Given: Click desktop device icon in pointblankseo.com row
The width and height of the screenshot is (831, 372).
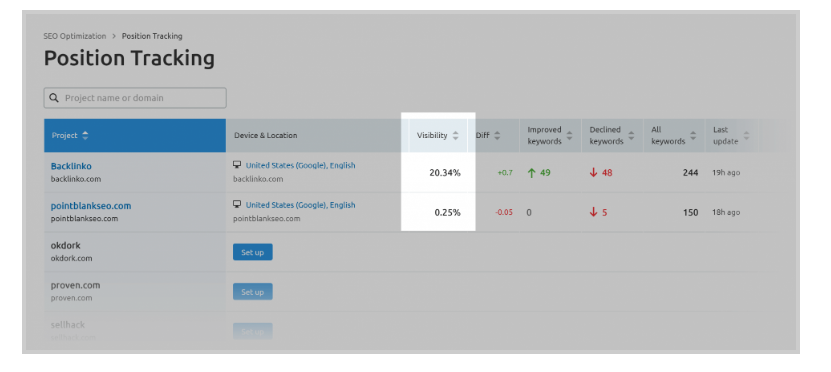Looking at the screenshot, I should click(x=237, y=205).
